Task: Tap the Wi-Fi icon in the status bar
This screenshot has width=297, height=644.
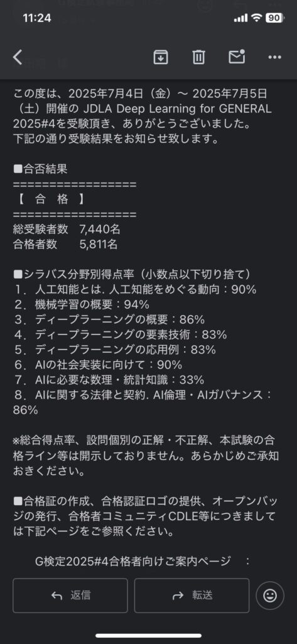Action: coord(257,18)
